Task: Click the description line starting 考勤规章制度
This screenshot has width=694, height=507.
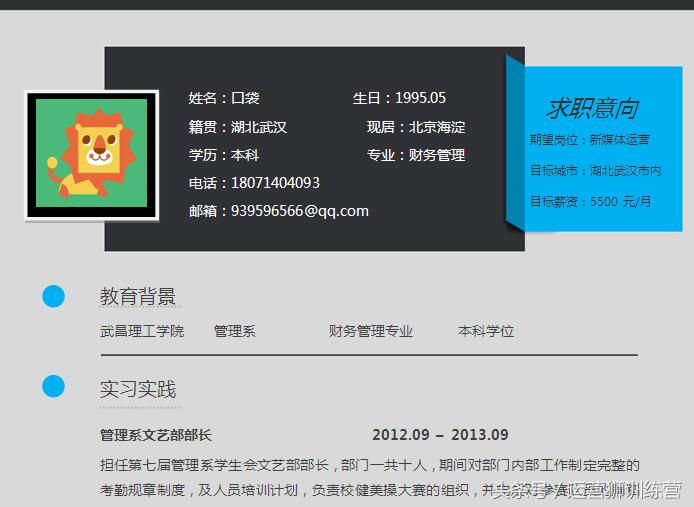Action: click(x=370, y=490)
